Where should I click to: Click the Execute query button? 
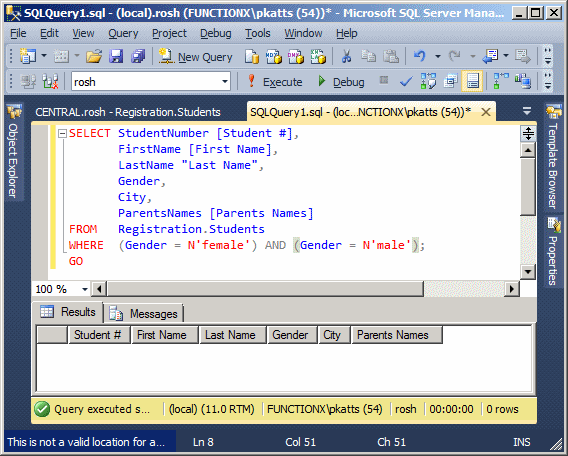pos(275,82)
